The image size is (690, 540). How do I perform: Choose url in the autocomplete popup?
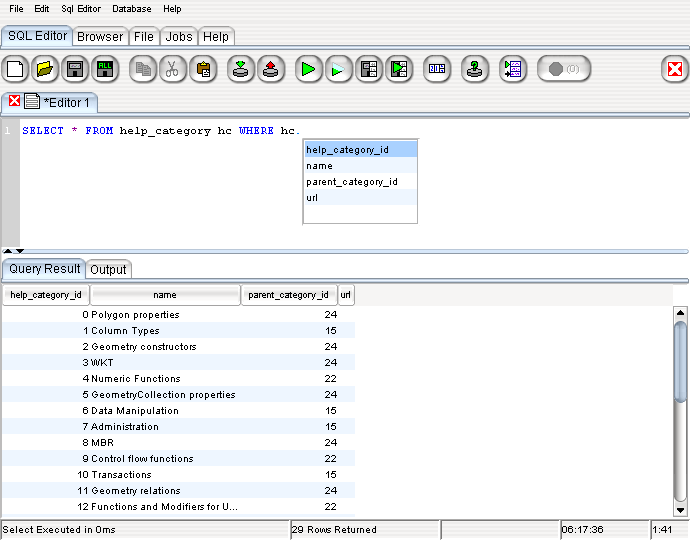[x=314, y=198]
